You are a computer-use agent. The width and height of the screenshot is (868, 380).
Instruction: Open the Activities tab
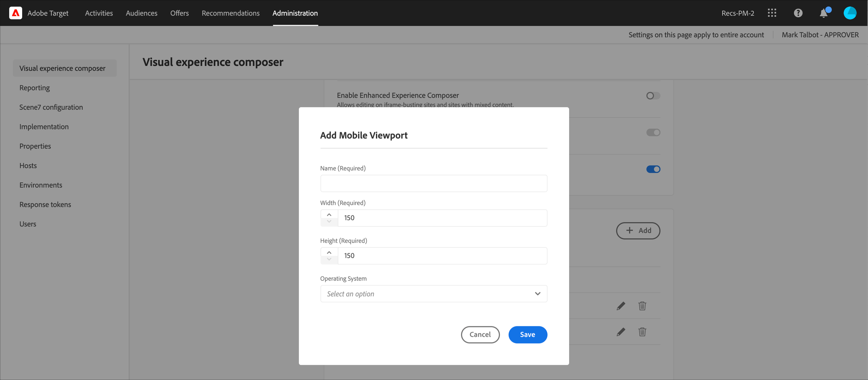pyautogui.click(x=99, y=13)
